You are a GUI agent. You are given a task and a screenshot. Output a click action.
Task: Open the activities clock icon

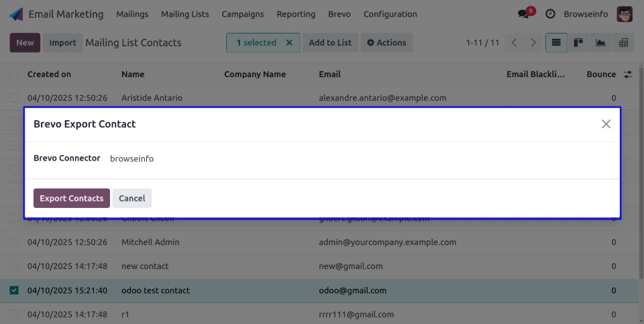point(550,14)
